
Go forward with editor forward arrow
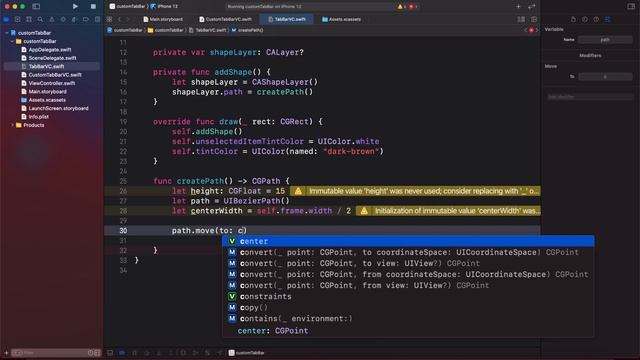pos(128,19)
